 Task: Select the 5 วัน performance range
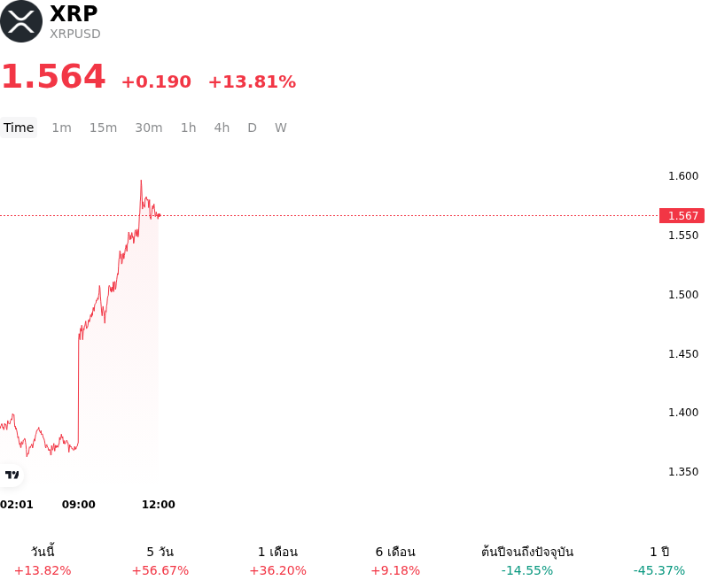tap(160, 561)
